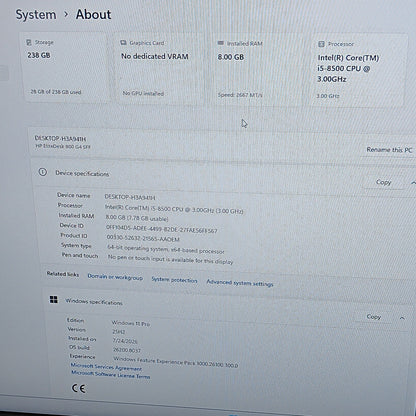Click the Storage drive icon
This screenshot has width=416, height=416.
(x=29, y=42)
